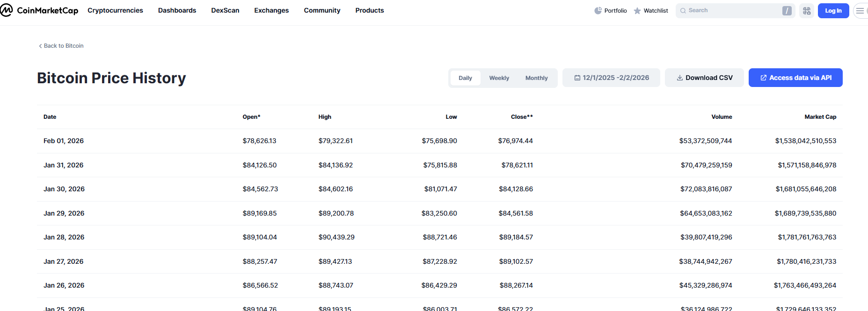This screenshot has height=311, width=868.
Task: Click the Access data via API button
Action: click(795, 78)
